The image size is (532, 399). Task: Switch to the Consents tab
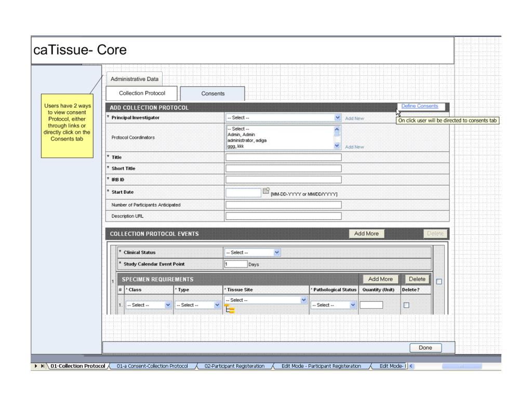[212, 94]
